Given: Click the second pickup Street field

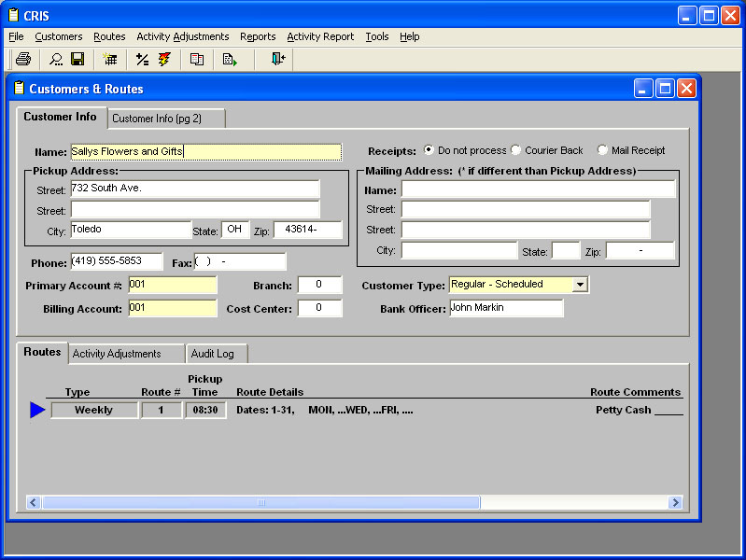Looking at the screenshot, I should point(195,209).
